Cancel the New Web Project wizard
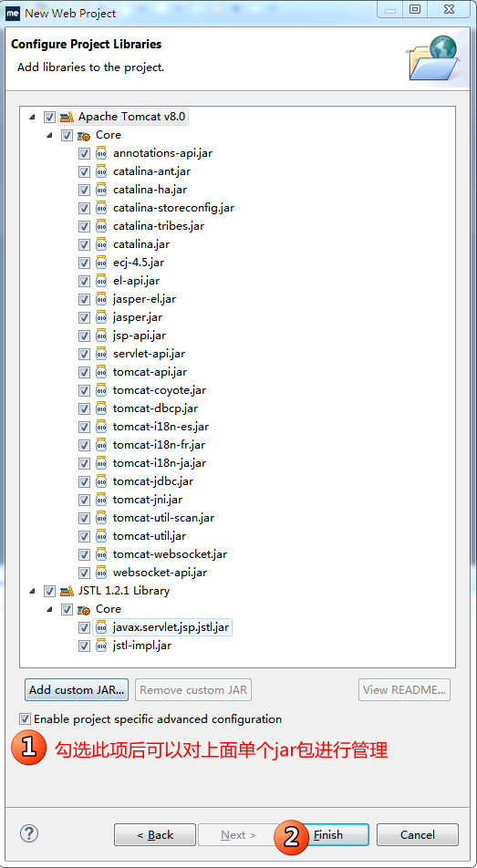Viewport: 477px width, 868px height. [418, 835]
